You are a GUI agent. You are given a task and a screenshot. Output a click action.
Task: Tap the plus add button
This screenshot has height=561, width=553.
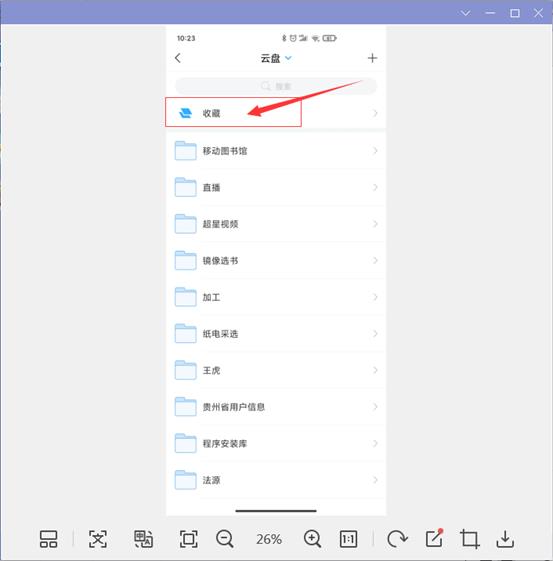click(372, 58)
